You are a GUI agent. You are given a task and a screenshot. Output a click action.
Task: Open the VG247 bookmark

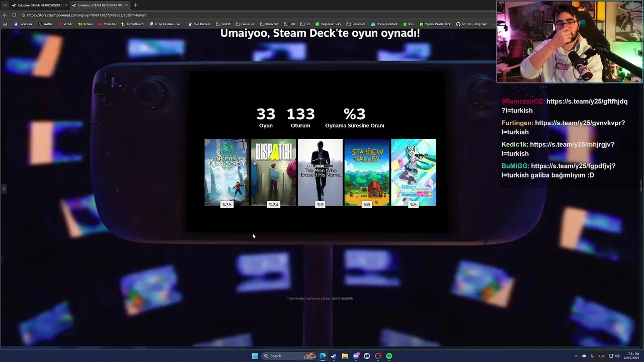pyautogui.click(x=65, y=24)
